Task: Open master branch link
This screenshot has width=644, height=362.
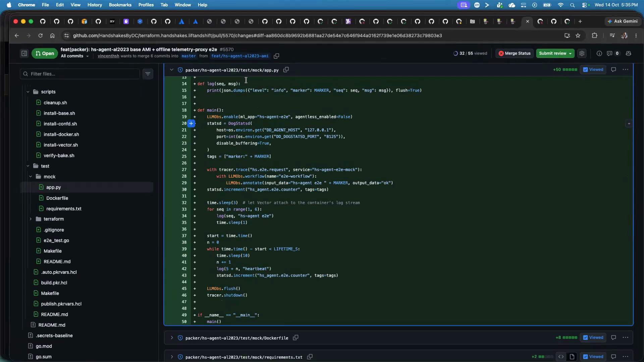Action: 189,56
